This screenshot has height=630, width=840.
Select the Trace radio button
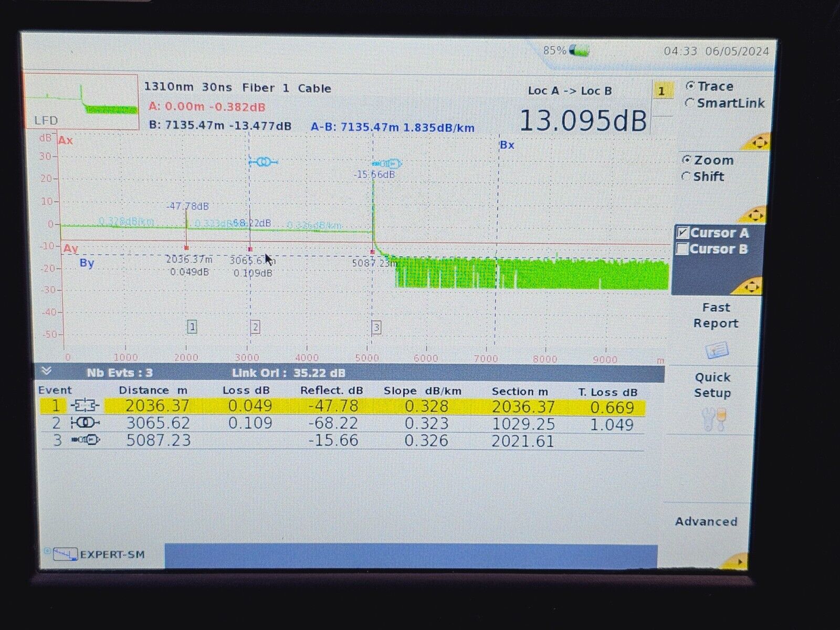tap(690, 86)
